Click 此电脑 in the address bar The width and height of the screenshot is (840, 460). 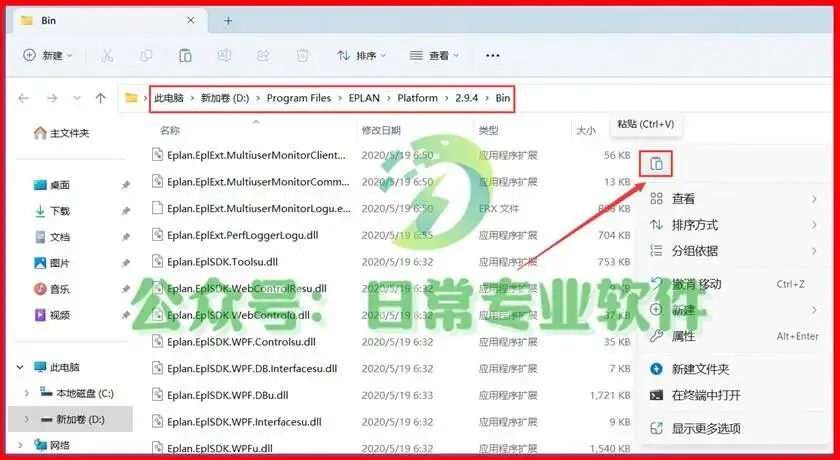coord(169,98)
